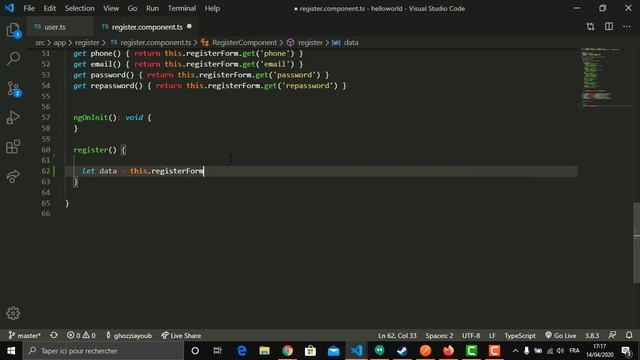Open the Terminal menu
Image resolution: width=640 pixels, height=360 pixels.
(x=182, y=8)
